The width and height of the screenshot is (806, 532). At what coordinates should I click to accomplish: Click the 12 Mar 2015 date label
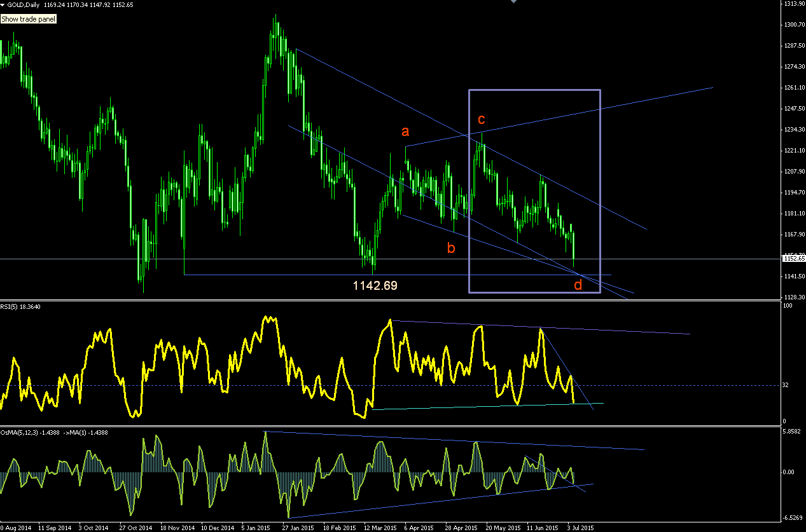[380, 528]
